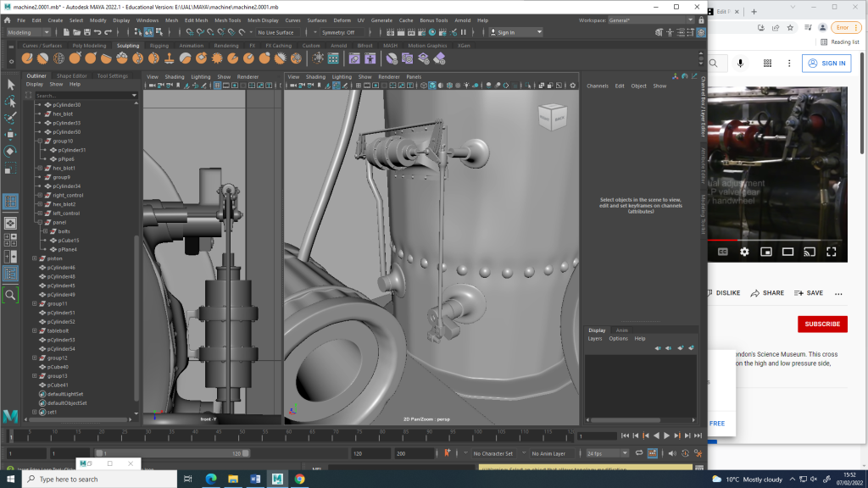Click the view cube in perspective viewport

553,119
